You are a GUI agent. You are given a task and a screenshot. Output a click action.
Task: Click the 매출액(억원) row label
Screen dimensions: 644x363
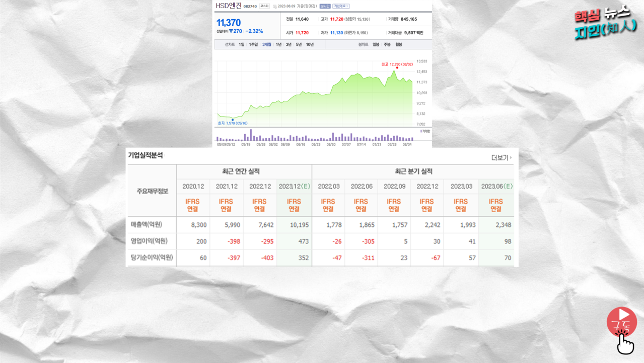147,225
